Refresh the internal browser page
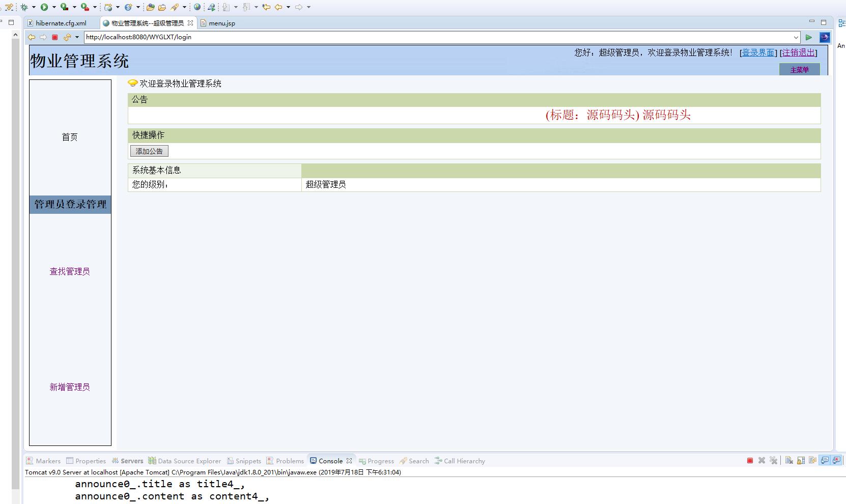 pos(67,37)
